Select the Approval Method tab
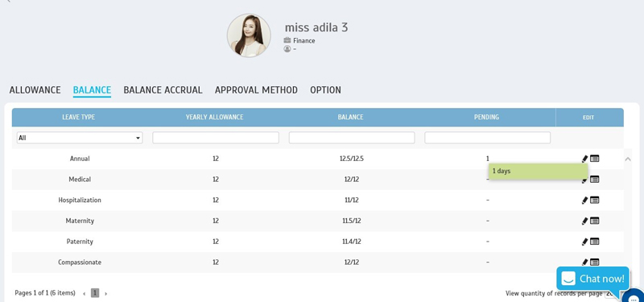 pyautogui.click(x=256, y=90)
